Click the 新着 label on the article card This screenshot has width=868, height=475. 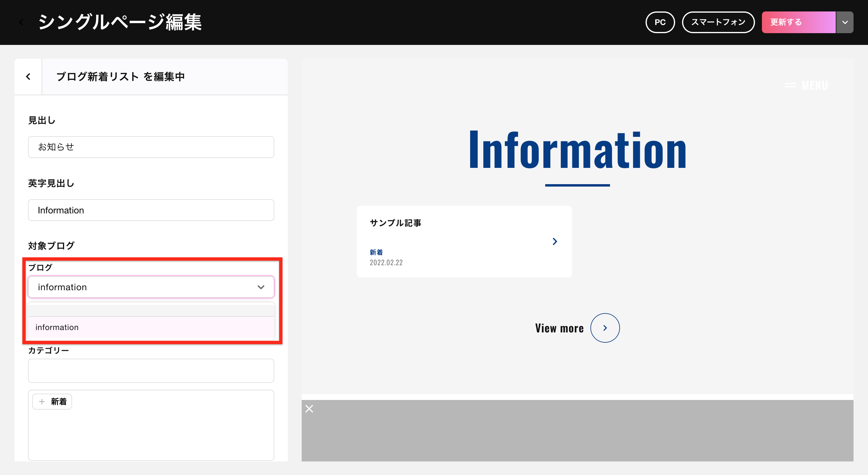pos(376,252)
